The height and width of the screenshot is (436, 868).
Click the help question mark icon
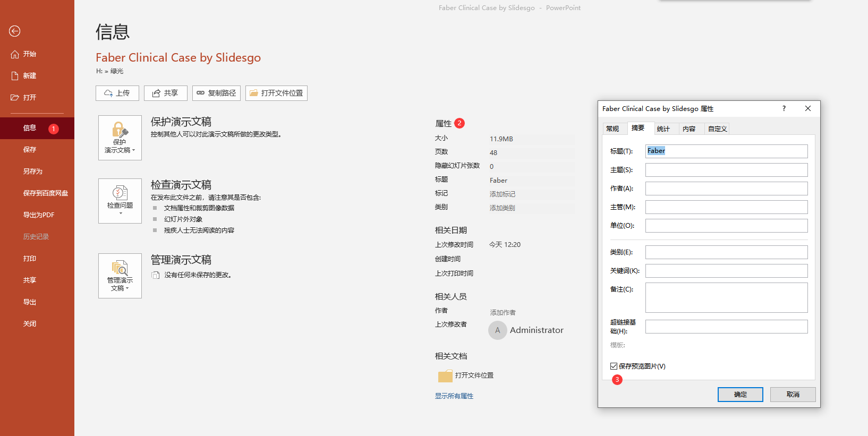coord(784,108)
